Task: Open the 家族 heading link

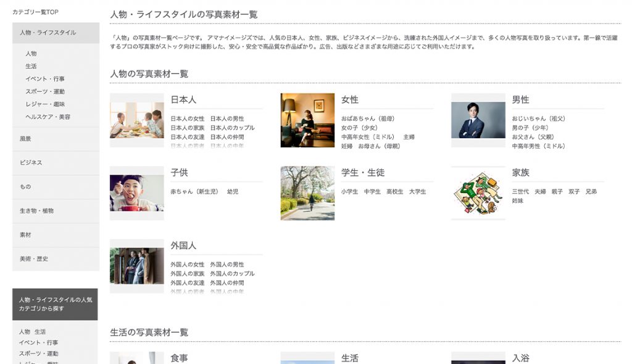Action: pyautogui.click(x=520, y=173)
